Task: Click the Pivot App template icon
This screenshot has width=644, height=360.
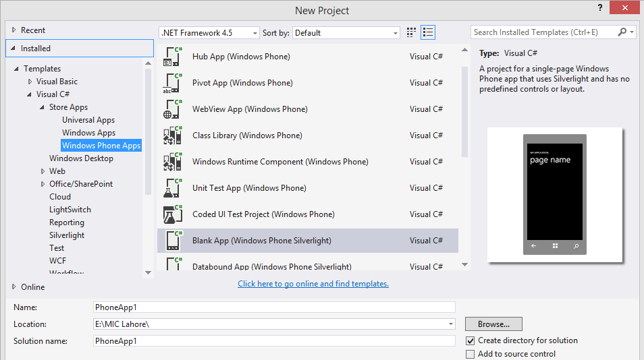Action: (173, 83)
